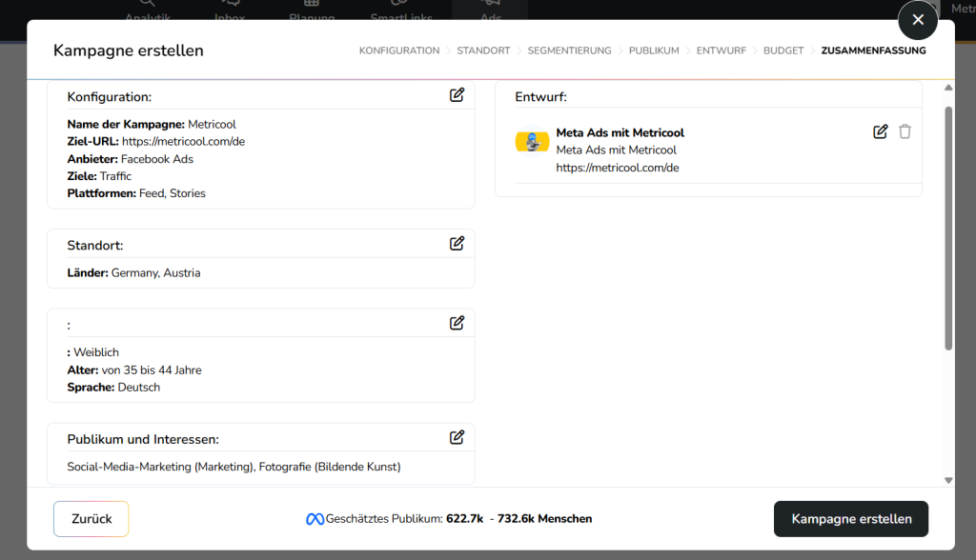The image size is (976, 560).
Task: Select the Zusammenfassung step
Action: coord(873,50)
